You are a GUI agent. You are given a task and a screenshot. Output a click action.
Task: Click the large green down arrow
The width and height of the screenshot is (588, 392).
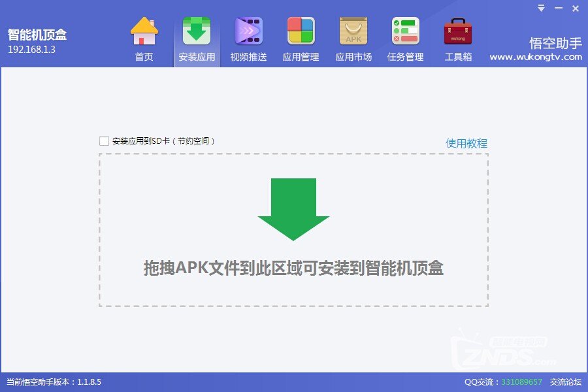pos(293,209)
